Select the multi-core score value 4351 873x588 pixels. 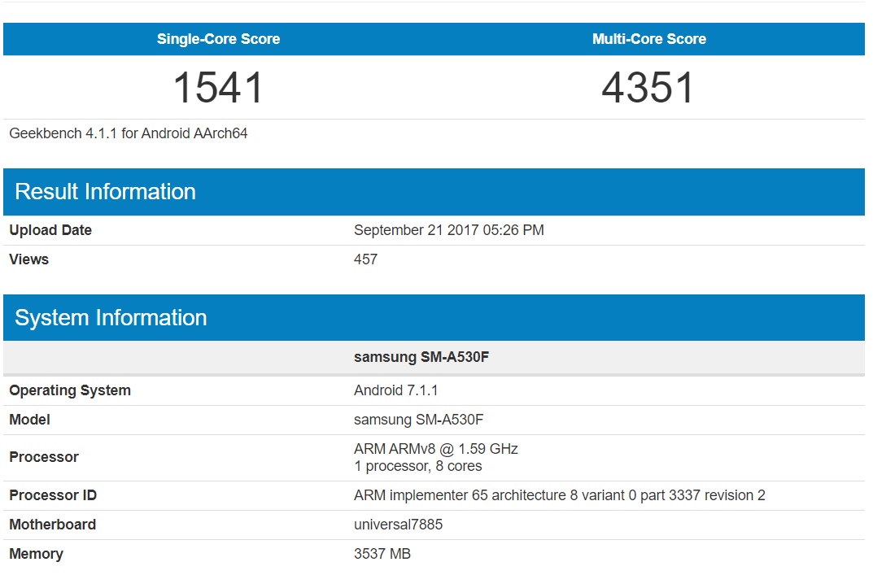coord(648,88)
